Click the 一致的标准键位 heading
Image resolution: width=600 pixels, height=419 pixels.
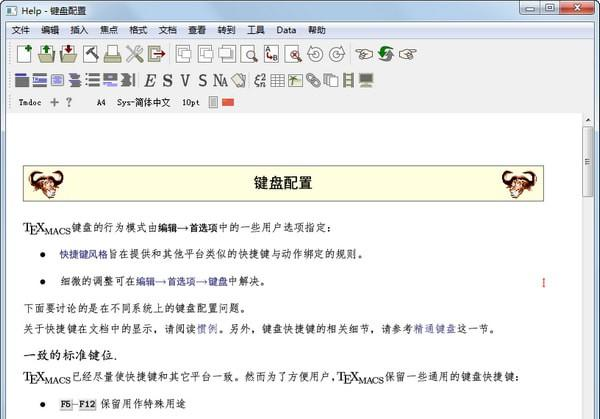(x=70, y=355)
